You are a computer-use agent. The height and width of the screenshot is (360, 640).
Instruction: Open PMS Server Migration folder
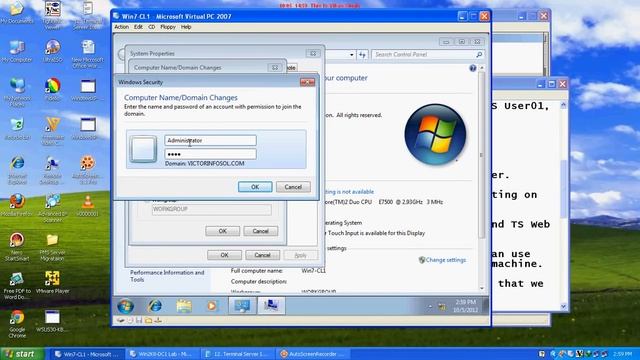(52, 247)
